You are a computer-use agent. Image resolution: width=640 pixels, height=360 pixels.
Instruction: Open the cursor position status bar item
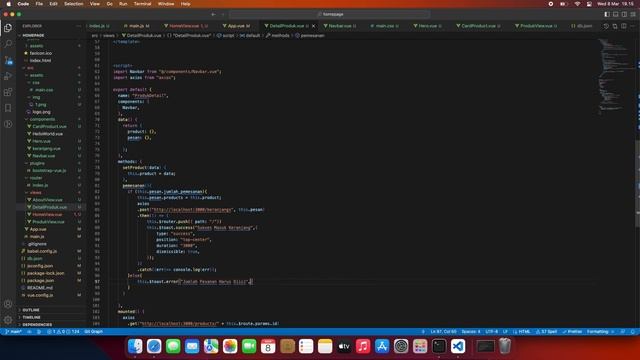tap(443, 332)
